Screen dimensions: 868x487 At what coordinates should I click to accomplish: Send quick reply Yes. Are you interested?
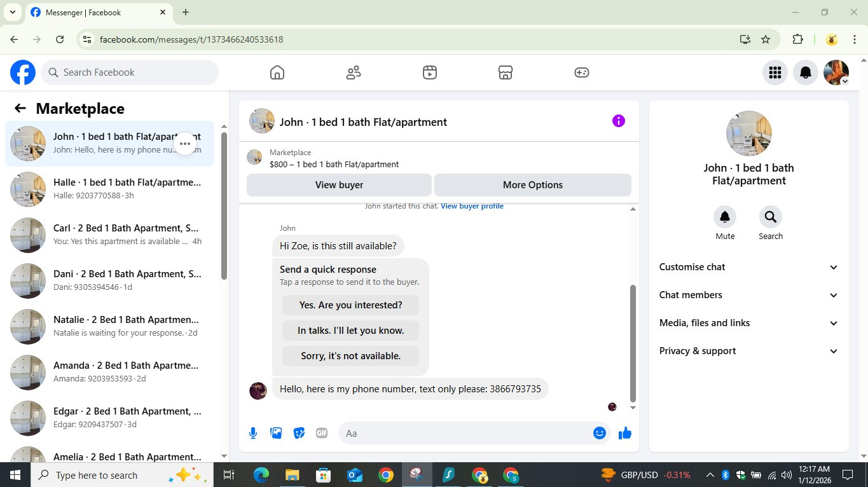coord(351,305)
